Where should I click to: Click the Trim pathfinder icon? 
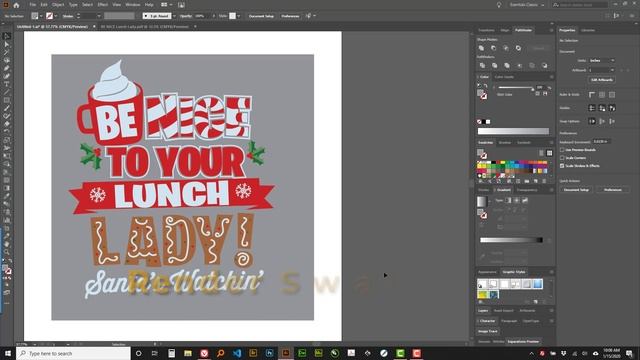click(x=494, y=65)
